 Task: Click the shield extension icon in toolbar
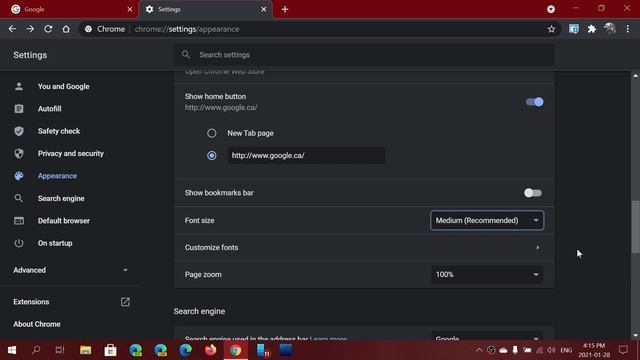pyautogui.click(x=574, y=29)
